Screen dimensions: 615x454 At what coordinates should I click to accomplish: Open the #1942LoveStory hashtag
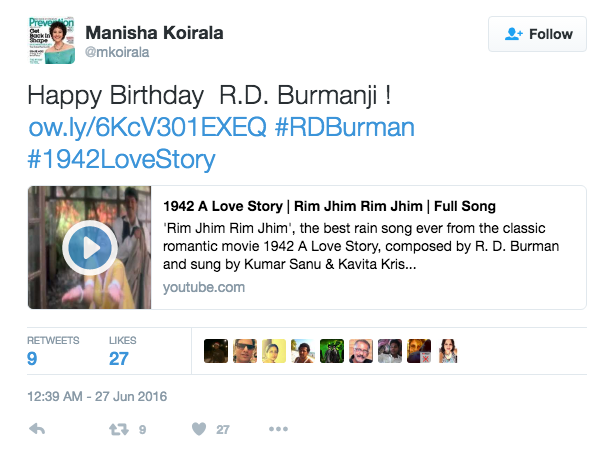click(x=121, y=160)
